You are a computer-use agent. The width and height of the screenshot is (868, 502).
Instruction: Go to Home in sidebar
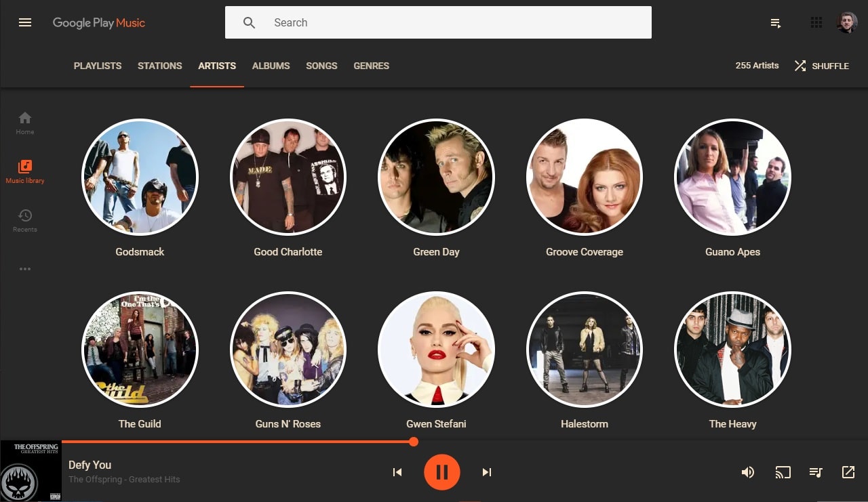[25, 123]
